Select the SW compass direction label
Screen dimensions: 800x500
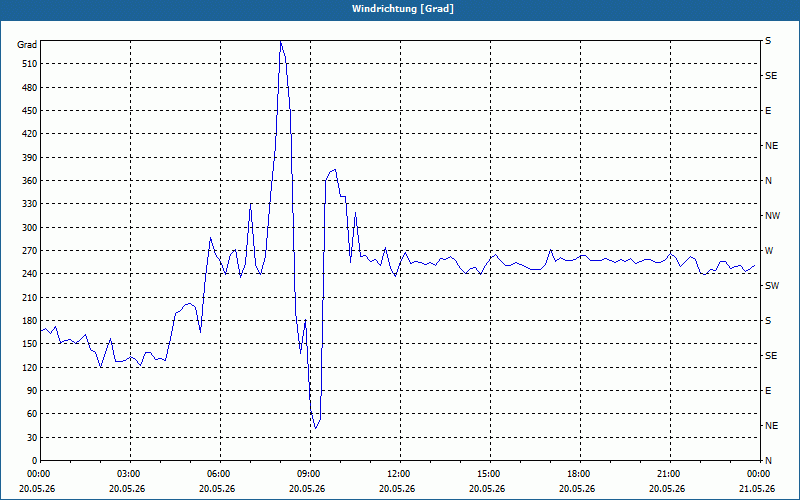pyautogui.click(x=772, y=286)
